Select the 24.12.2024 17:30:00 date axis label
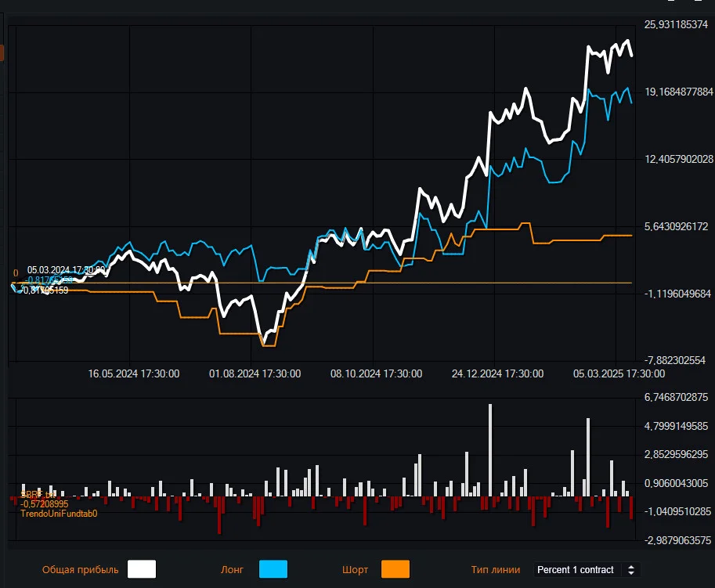Viewport: 715px width, 588px height. point(497,373)
